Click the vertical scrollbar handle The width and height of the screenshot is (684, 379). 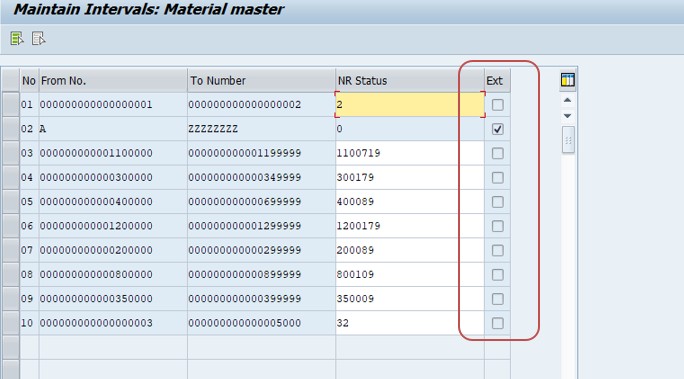(x=568, y=140)
